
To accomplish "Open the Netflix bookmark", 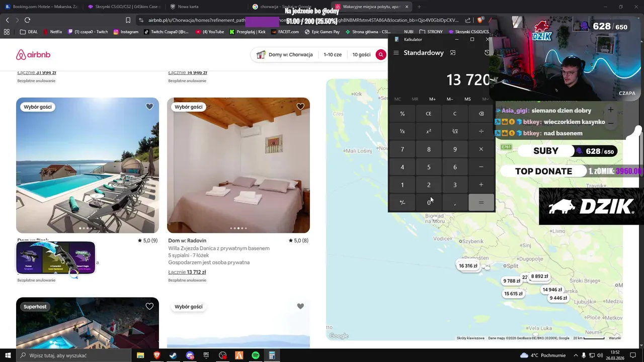I will pos(53,32).
